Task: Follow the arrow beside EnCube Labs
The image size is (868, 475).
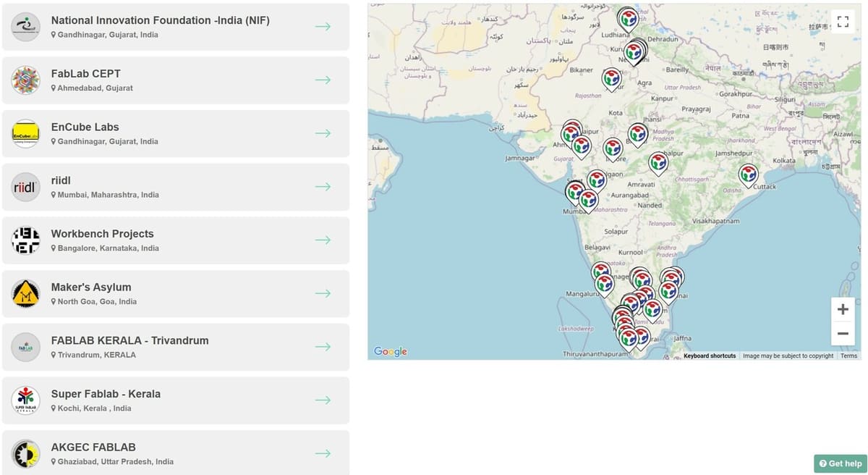Action: (323, 133)
